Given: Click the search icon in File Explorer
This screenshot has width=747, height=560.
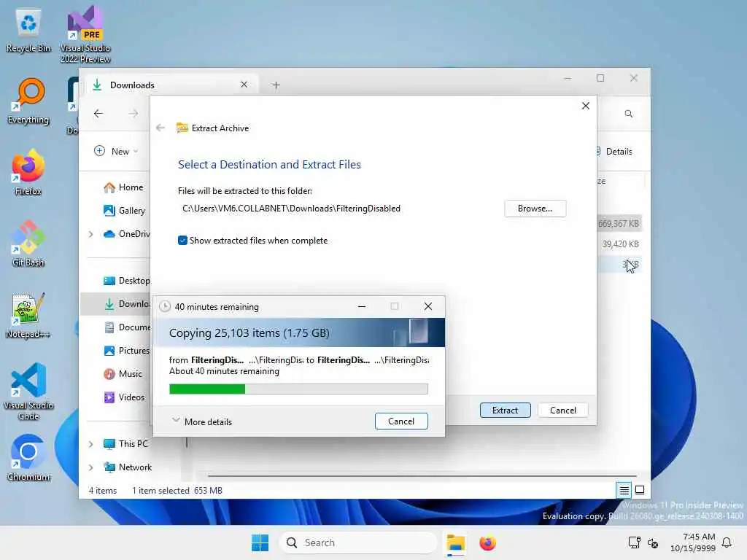Looking at the screenshot, I should 628,114.
